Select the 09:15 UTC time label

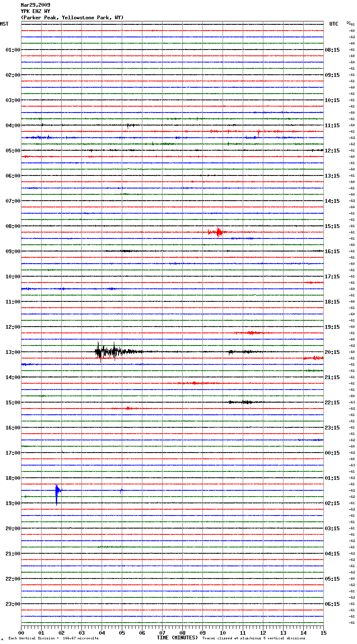(x=332, y=75)
